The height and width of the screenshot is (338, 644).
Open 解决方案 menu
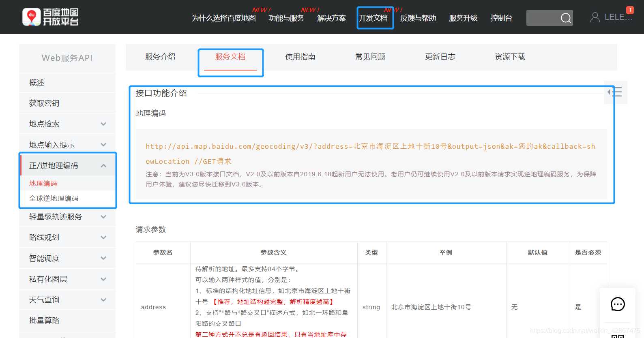(332, 18)
